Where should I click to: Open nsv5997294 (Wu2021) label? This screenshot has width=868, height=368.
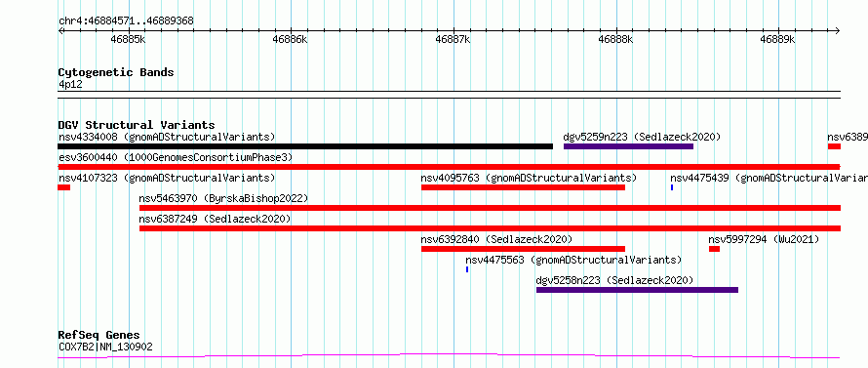pyautogui.click(x=764, y=239)
